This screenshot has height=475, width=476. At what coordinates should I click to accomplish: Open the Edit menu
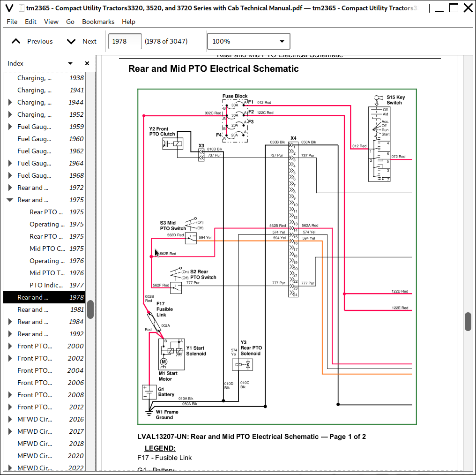click(x=30, y=22)
